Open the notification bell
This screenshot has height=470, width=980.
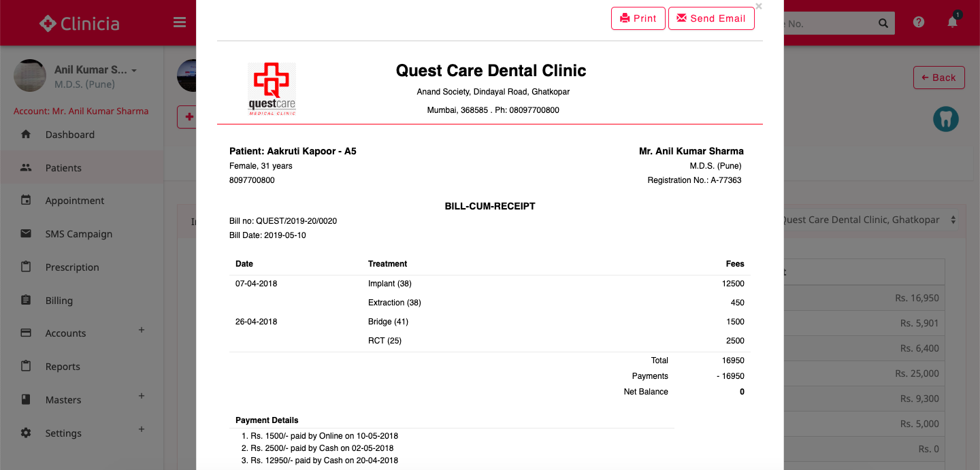[x=952, y=22]
